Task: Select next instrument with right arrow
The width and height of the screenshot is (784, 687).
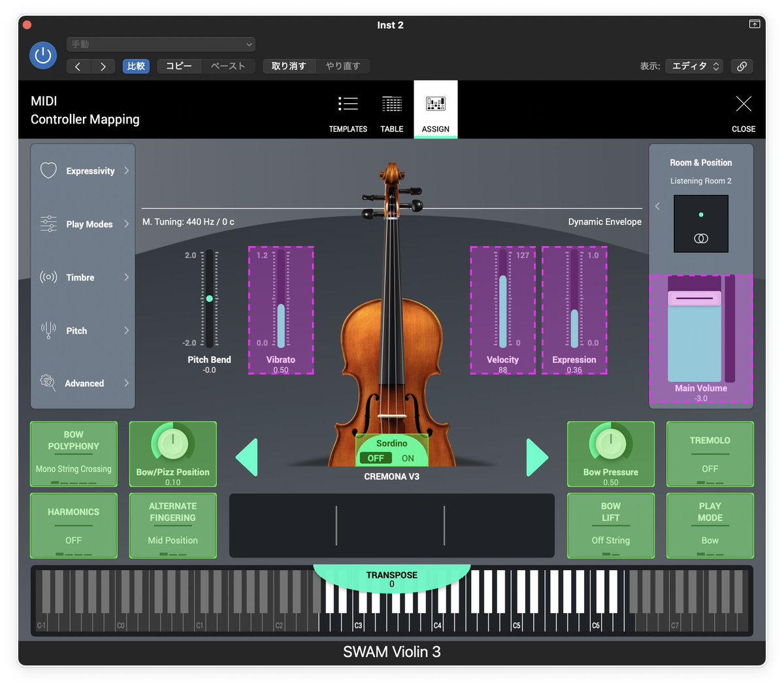Action: (537, 457)
